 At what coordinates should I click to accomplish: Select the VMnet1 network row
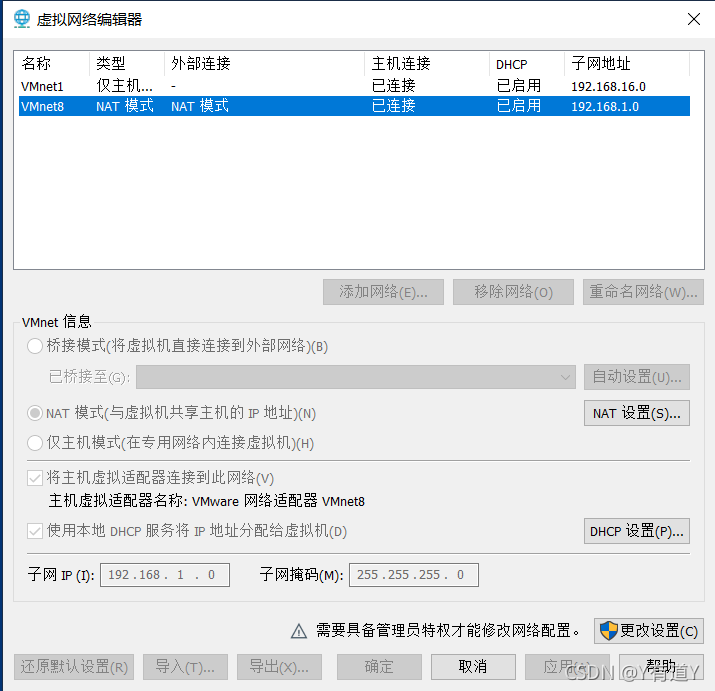point(354,86)
